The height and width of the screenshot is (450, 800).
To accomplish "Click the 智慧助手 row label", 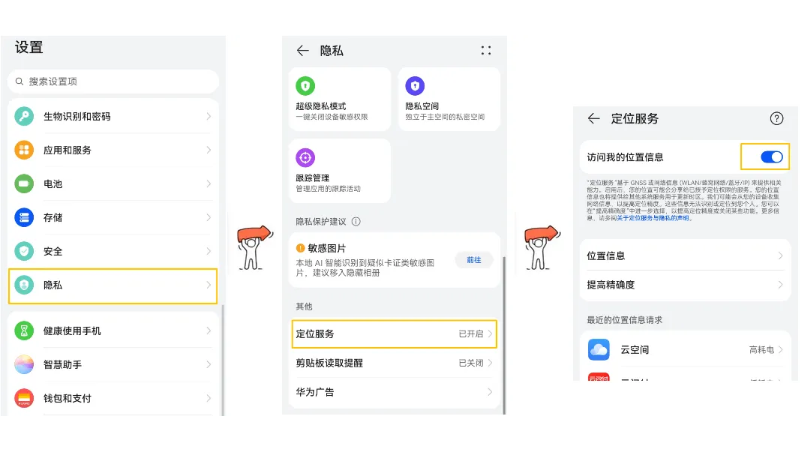I will 62,364.
